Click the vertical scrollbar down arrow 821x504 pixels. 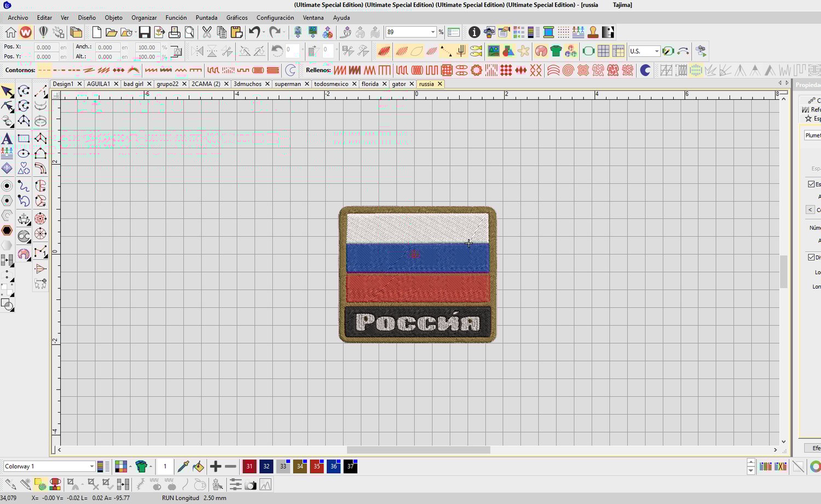784,441
